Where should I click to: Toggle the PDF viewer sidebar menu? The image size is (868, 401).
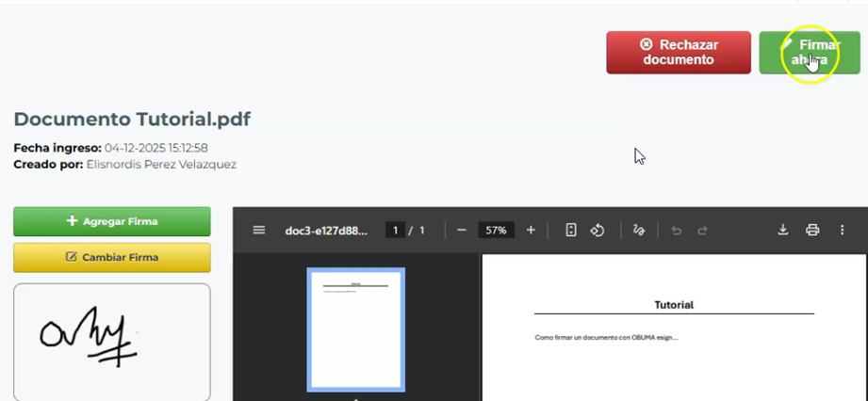click(x=259, y=231)
